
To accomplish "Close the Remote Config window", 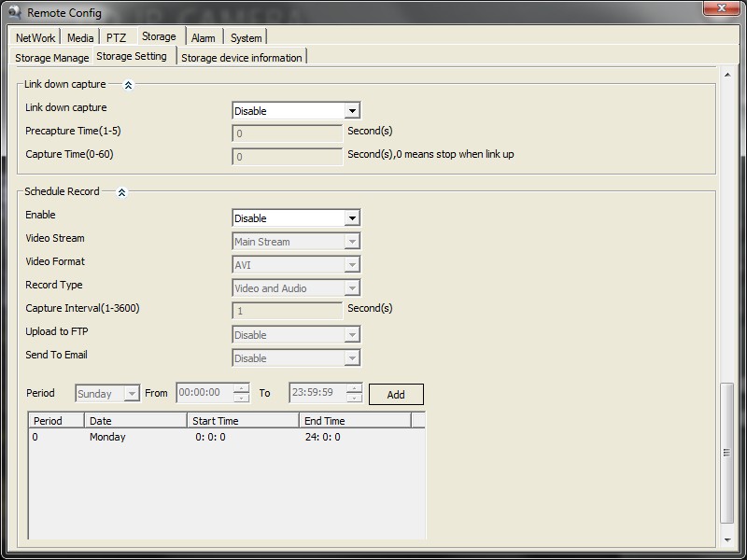I will click(721, 8).
